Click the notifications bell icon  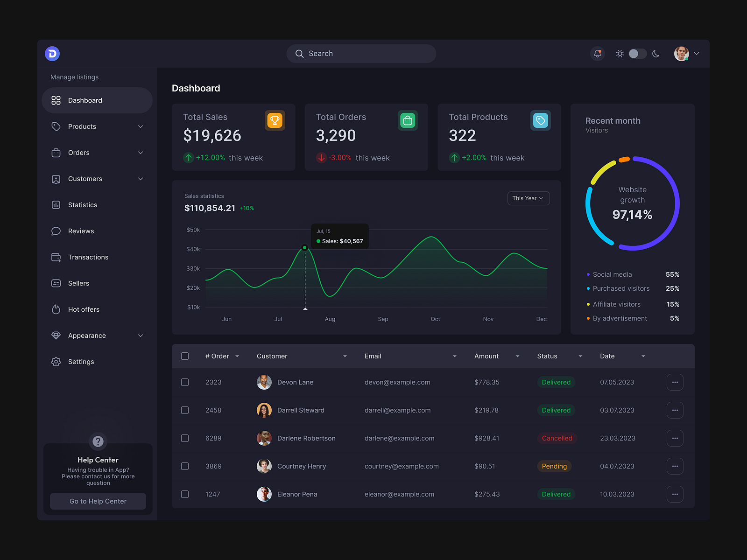597,53
